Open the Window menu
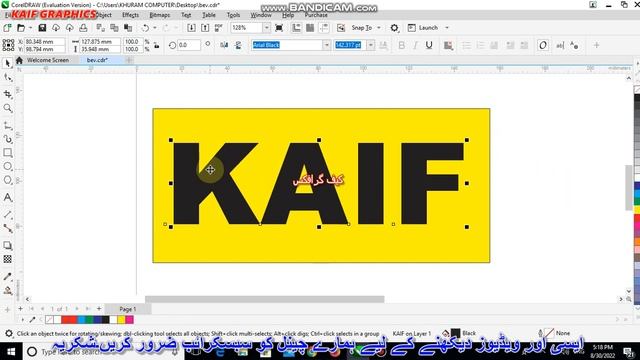This screenshot has height=360, width=640. [261, 15]
